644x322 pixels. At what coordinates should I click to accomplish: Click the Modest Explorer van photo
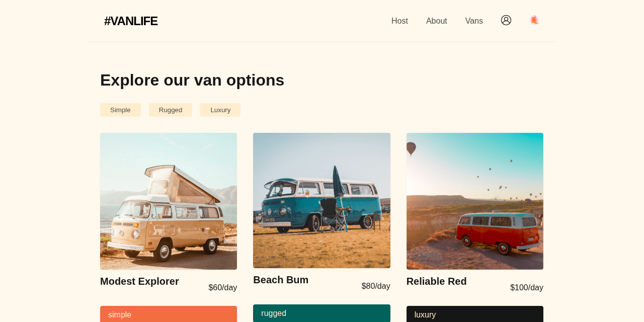168,201
